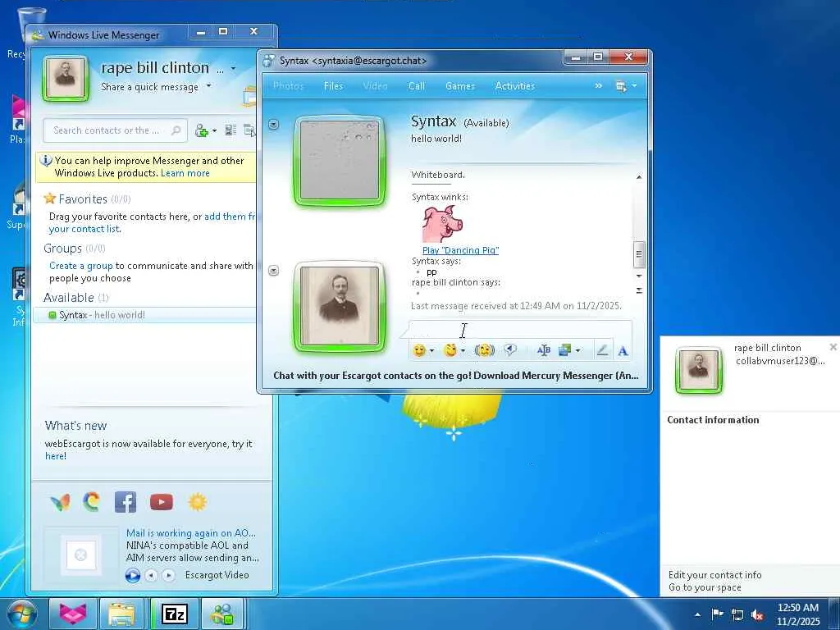The height and width of the screenshot is (630, 840).
Task: Click the contact list layout icon
Action: point(231,130)
